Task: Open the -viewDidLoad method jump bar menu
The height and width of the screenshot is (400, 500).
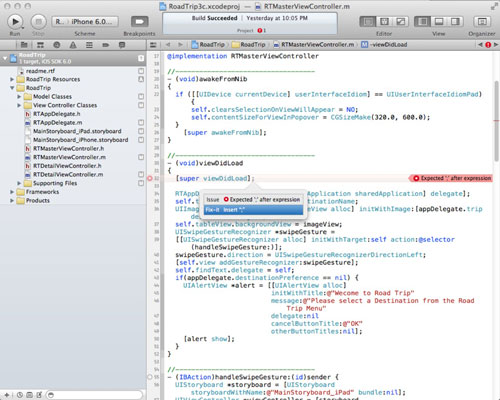Action: [384, 45]
